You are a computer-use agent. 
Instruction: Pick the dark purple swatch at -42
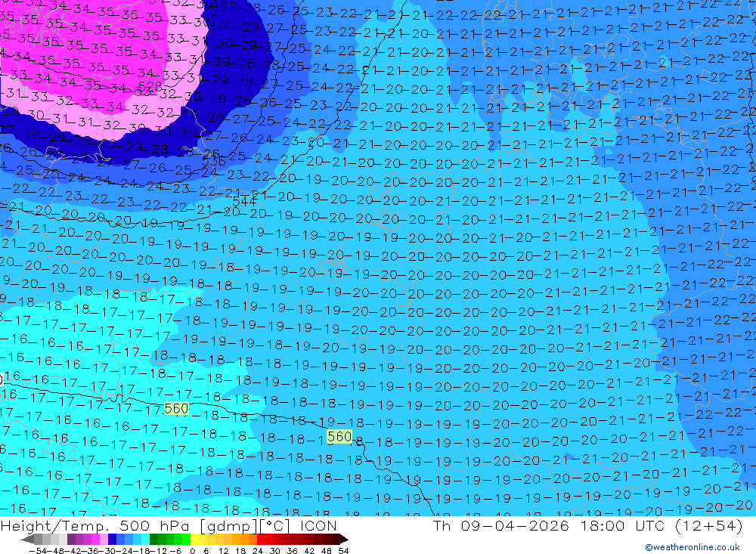[x=71, y=539]
